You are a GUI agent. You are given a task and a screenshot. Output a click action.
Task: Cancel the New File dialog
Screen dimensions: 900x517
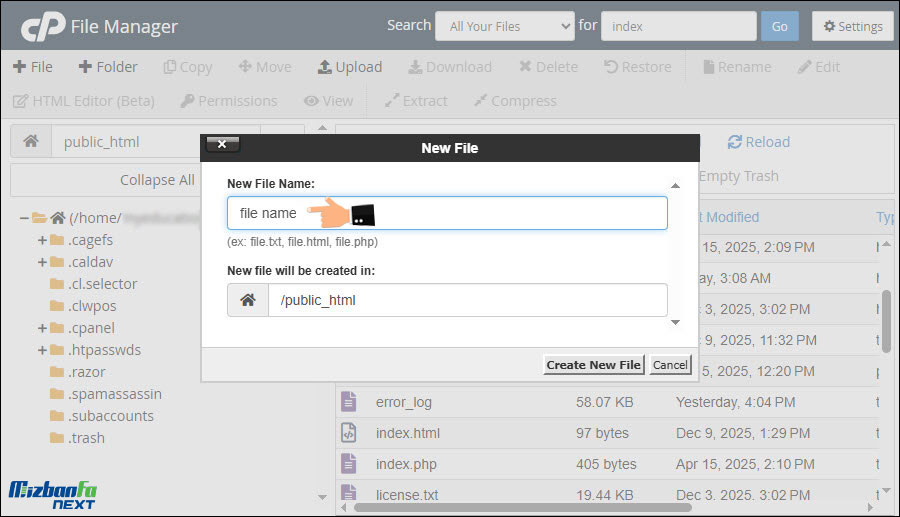(670, 365)
